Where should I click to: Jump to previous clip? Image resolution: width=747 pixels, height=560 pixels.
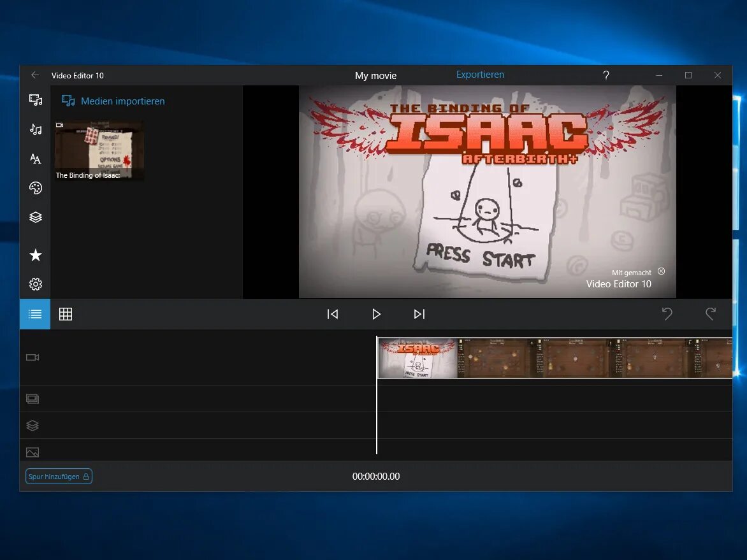[x=333, y=314]
